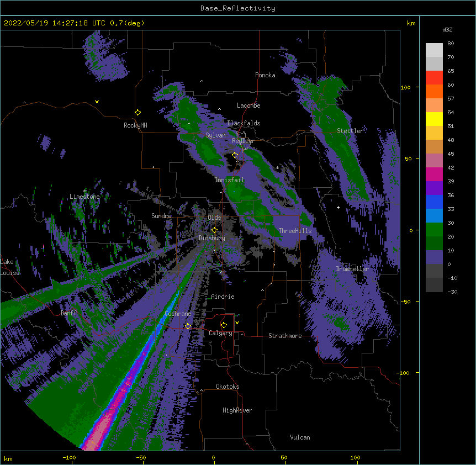
Task: Click the blue 36 dBZ legend swatch
Action: [x=434, y=202]
